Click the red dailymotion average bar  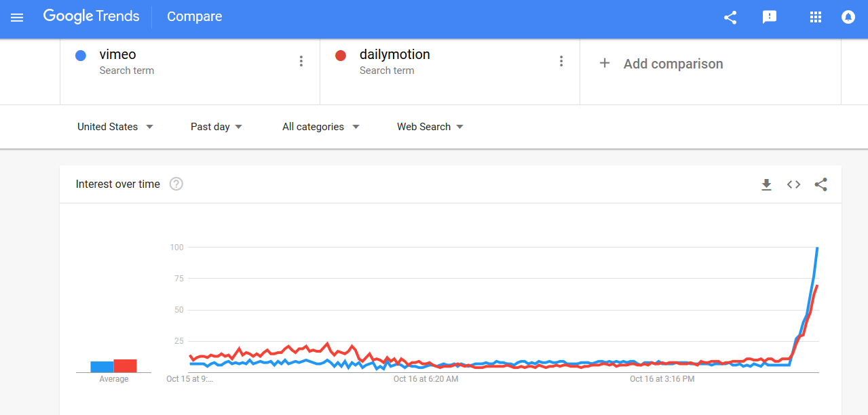click(126, 365)
